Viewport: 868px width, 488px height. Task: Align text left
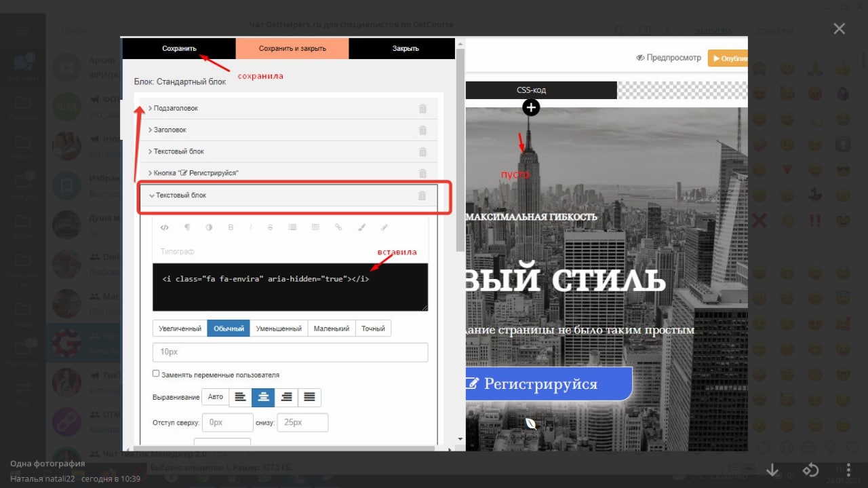[240, 397]
